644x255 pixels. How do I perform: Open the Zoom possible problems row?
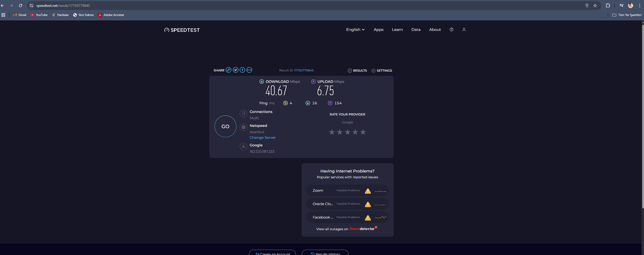pos(347,191)
